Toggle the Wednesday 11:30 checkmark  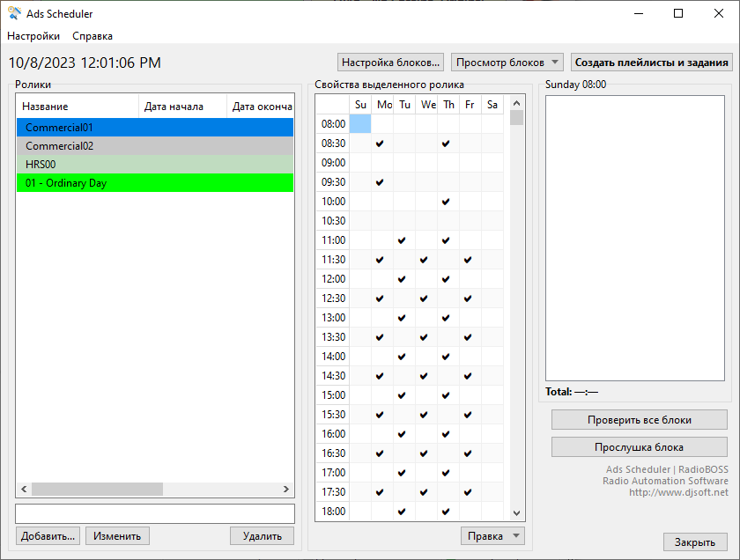426,260
